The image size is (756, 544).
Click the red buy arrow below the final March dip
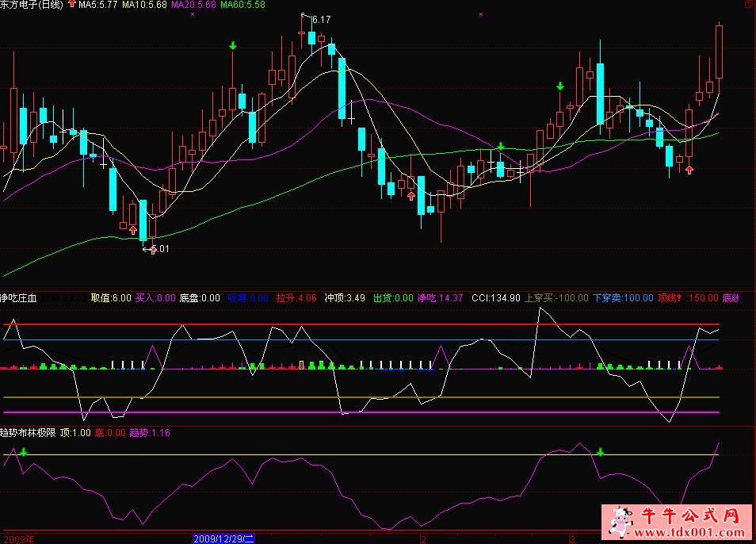[x=689, y=170]
